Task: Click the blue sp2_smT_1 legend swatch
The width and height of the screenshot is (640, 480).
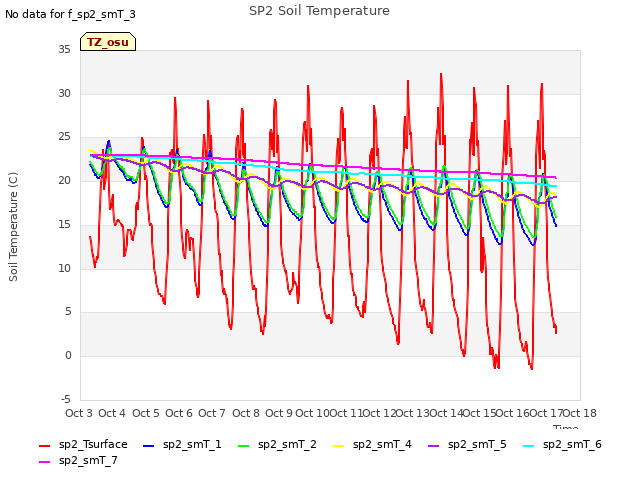Action: (149, 446)
